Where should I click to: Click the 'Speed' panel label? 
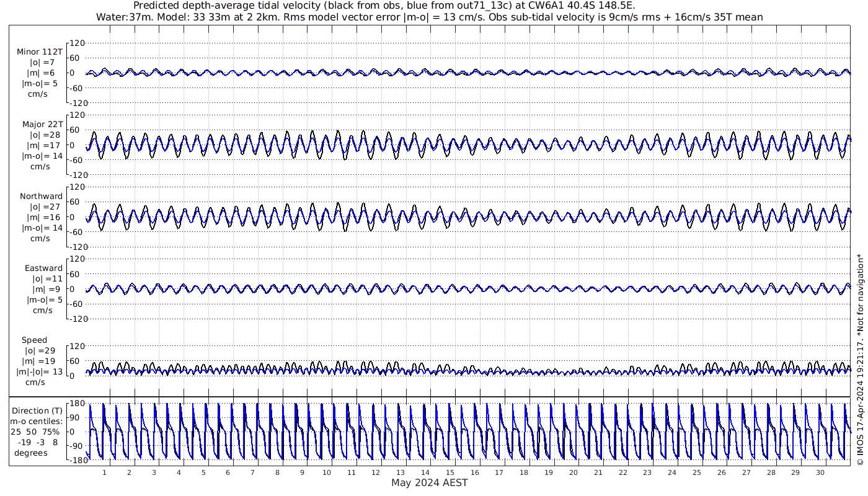pyautogui.click(x=34, y=340)
